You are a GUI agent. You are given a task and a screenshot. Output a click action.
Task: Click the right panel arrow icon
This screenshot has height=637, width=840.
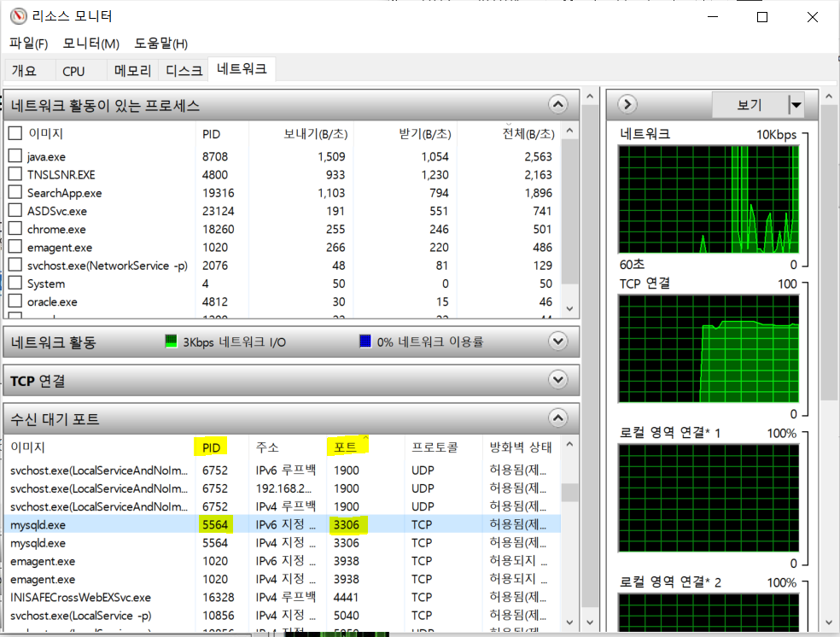(626, 103)
